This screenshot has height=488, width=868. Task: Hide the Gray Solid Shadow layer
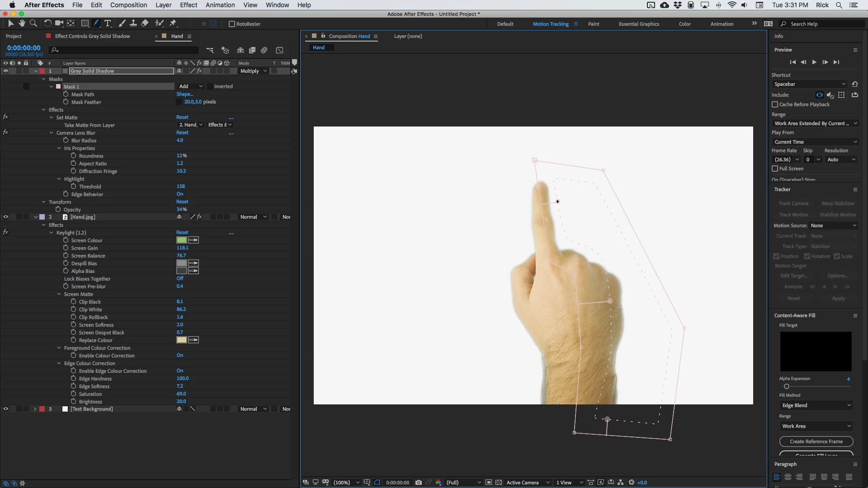(6, 71)
